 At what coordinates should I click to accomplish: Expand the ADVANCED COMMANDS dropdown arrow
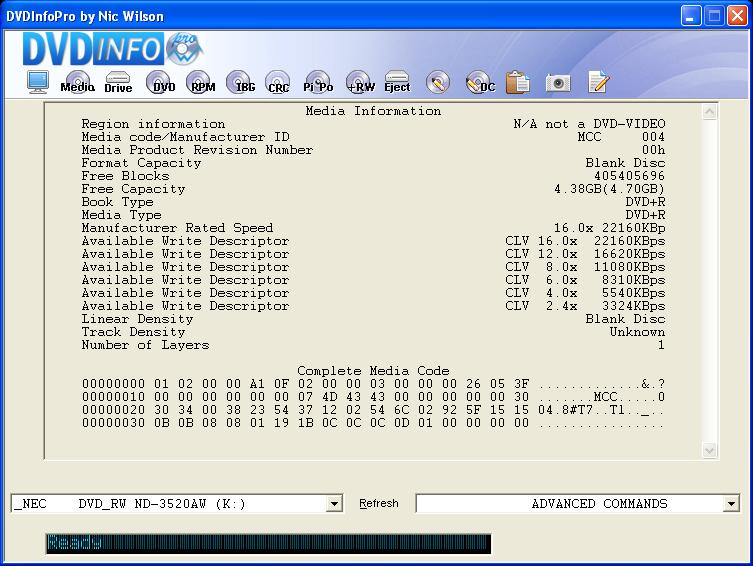[731, 504]
